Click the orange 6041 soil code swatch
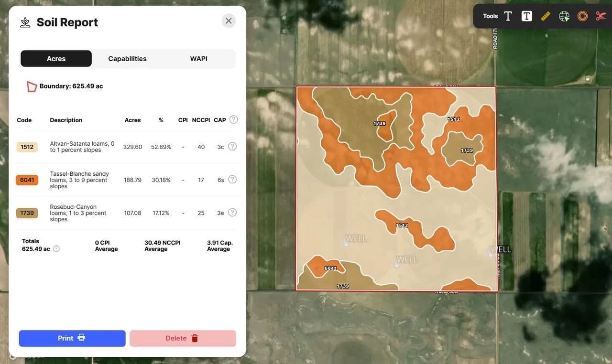 (27, 180)
